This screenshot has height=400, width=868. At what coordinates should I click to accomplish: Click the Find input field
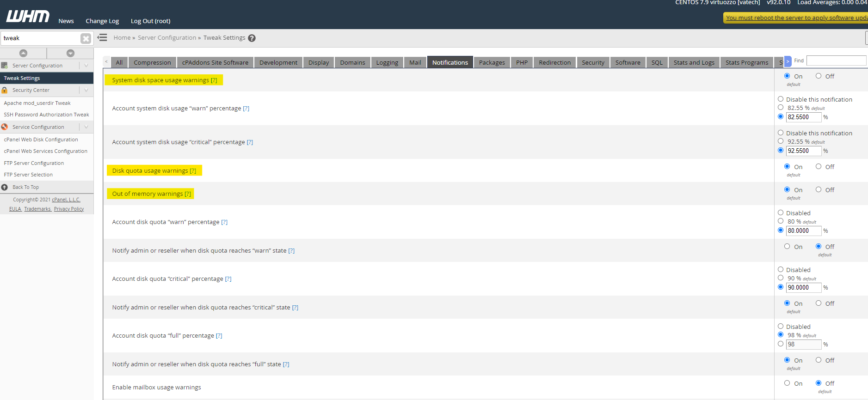[x=836, y=61]
